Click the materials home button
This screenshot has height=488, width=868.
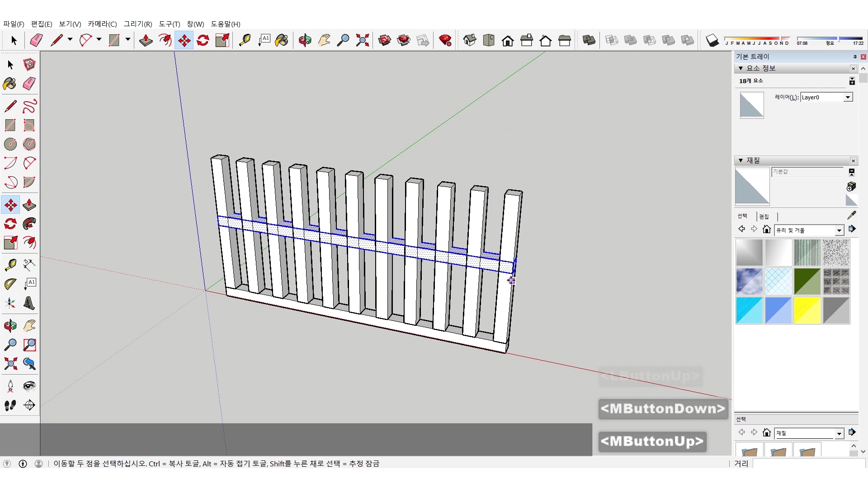pyautogui.click(x=766, y=229)
